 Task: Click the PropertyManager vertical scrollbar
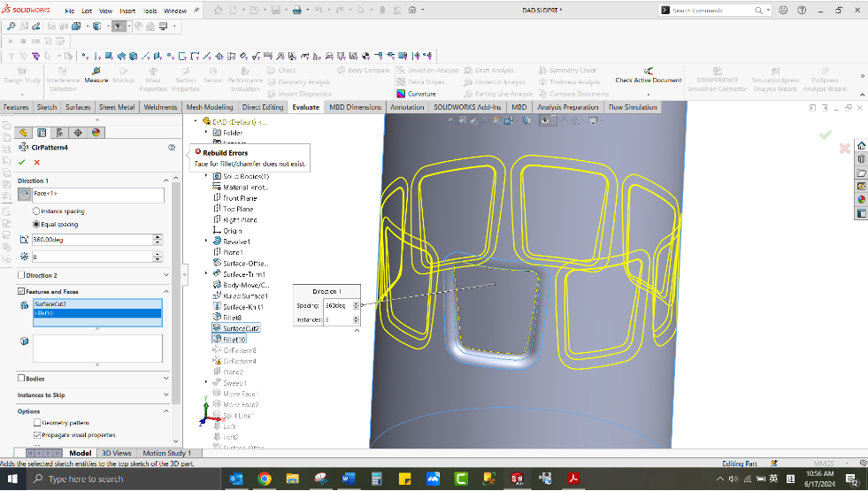[176, 294]
